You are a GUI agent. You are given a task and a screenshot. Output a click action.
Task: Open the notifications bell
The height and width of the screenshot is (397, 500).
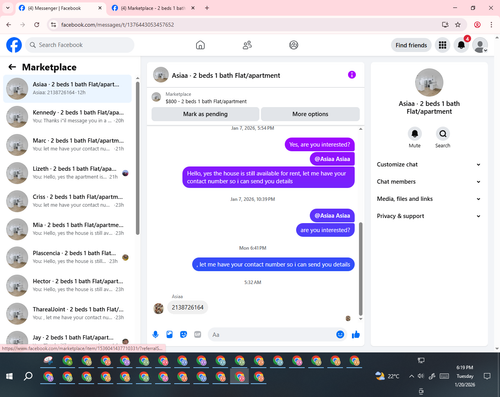[x=461, y=45]
